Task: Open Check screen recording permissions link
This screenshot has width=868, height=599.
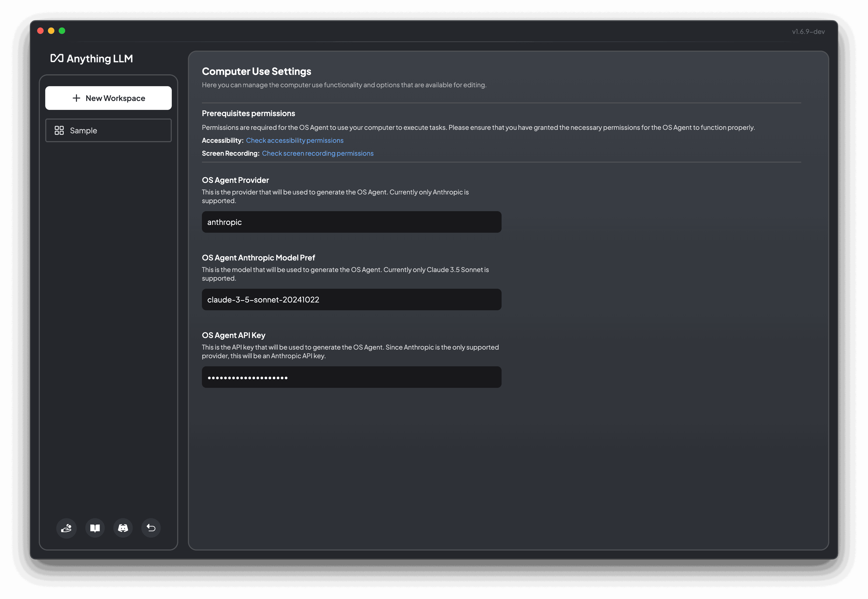Action: (317, 153)
